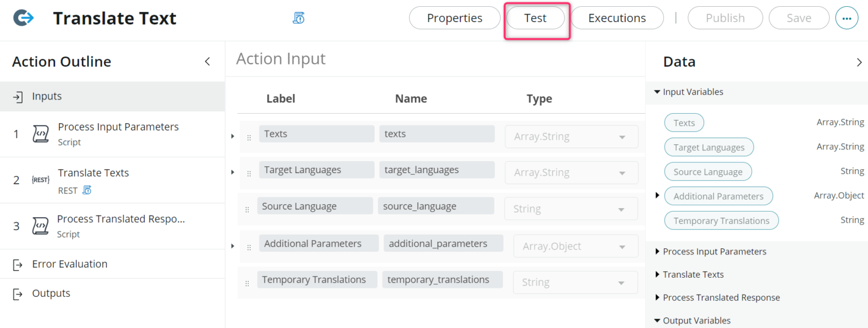Collapse the Input Variables section in Data panel

point(657,92)
